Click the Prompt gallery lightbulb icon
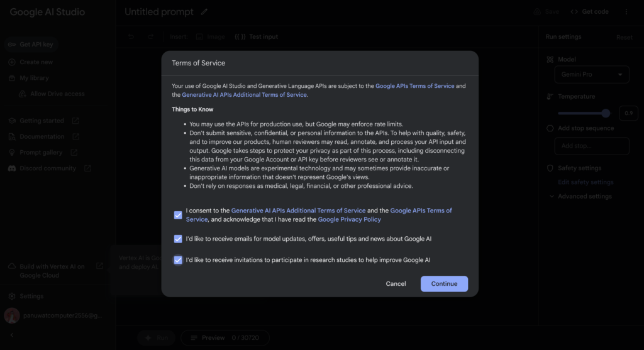644x350 pixels. [x=12, y=153]
